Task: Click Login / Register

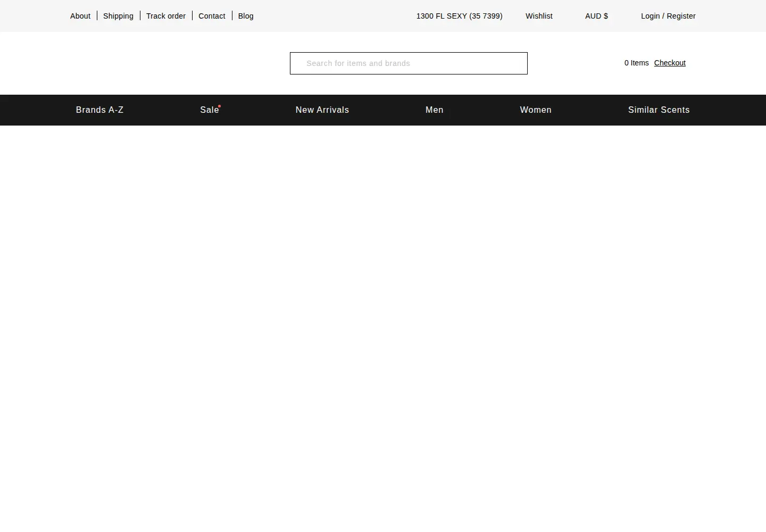Action: (x=668, y=16)
